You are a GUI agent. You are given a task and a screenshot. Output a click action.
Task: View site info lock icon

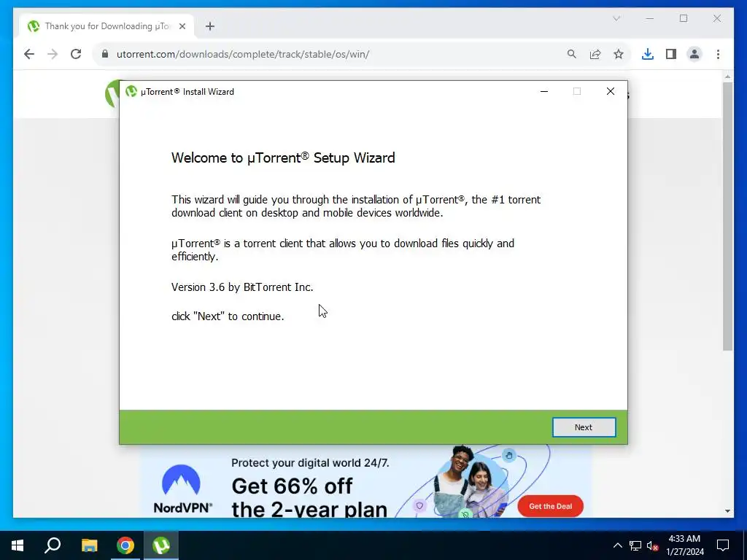pos(105,54)
